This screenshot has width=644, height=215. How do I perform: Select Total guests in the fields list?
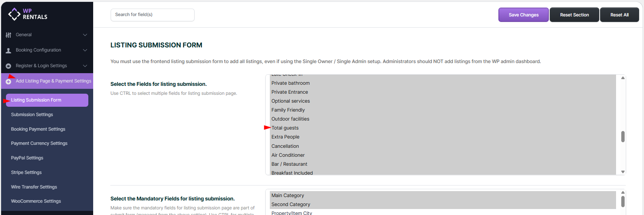click(285, 128)
